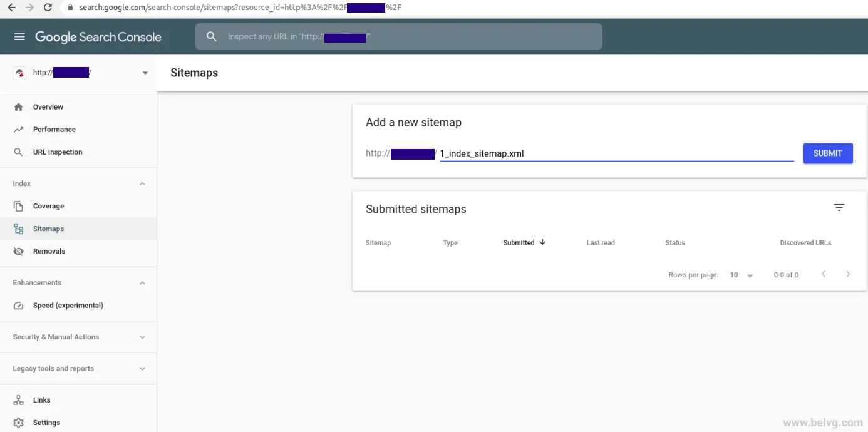Viewport: 868px width, 432px height.
Task: Click the search magnifier icon in URL inspect bar
Action: pos(212,37)
